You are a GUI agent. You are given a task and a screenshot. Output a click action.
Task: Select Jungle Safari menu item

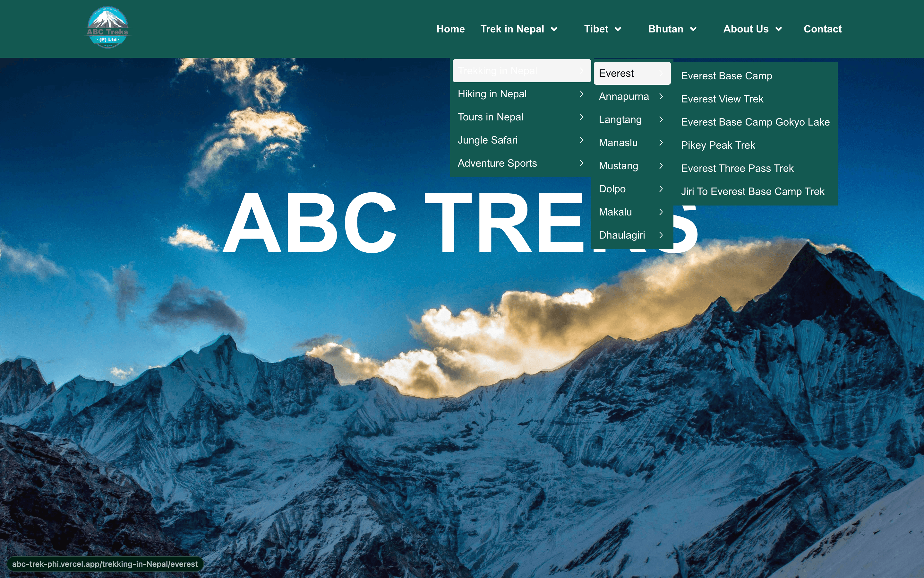[x=522, y=140]
